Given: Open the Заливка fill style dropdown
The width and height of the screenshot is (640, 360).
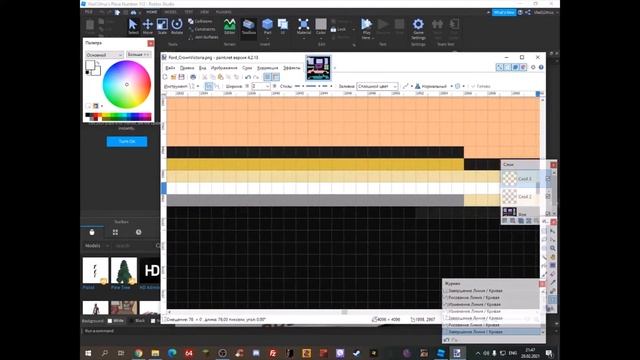Looking at the screenshot, I should click(x=377, y=86).
